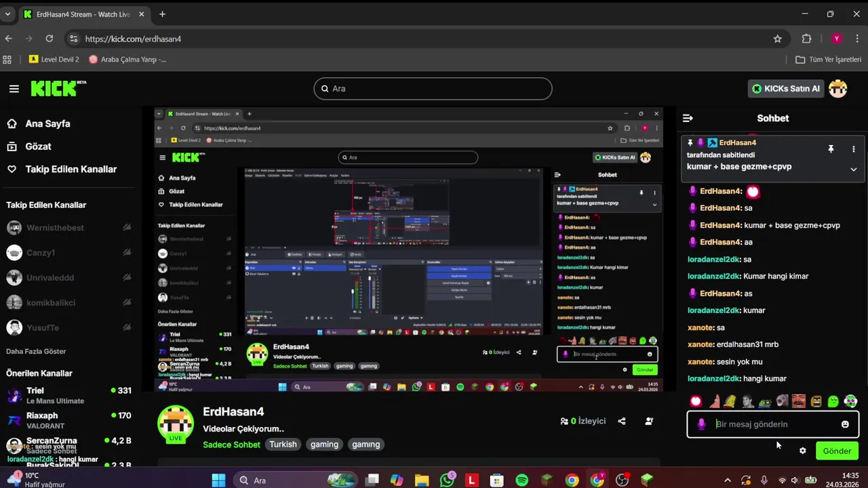Toggle notifications for Wernisthebest channel
The width and height of the screenshot is (868, 488).
pyautogui.click(x=127, y=228)
